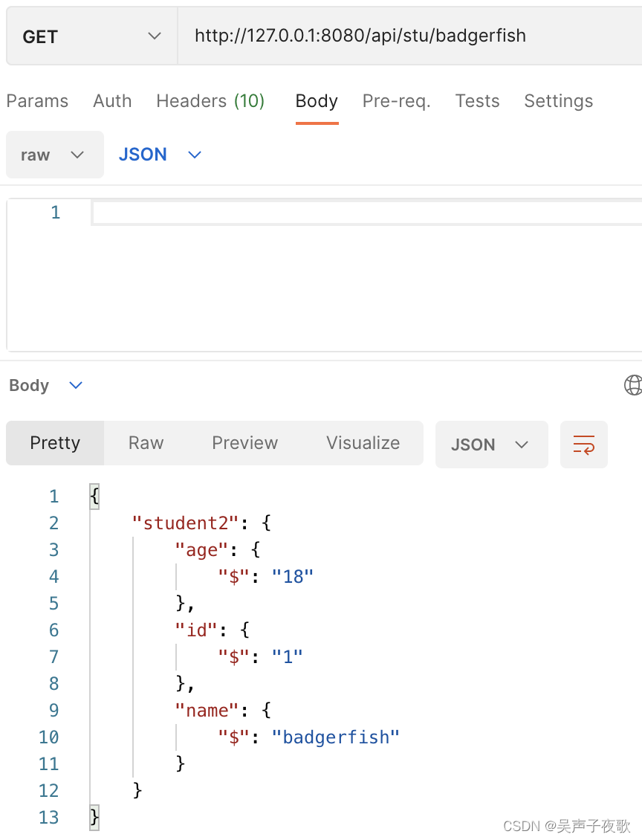Select the Visualize response view
This screenshot has width=642, height=840.
[x=363, y=443]
